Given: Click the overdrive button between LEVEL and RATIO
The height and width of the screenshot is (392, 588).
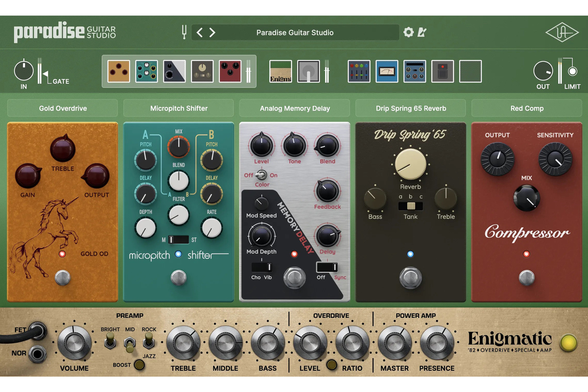Looking at the screenshot, I should [332, 365].
